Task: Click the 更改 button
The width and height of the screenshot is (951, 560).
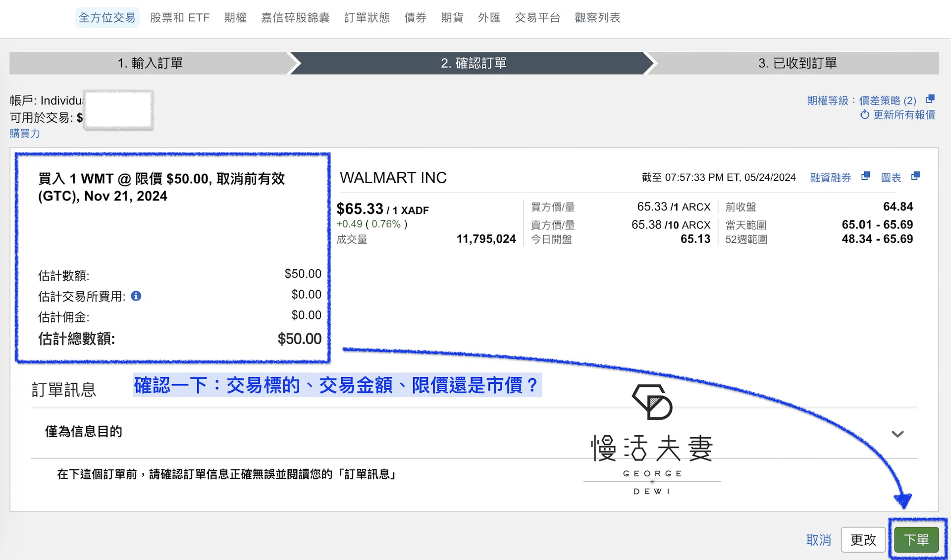Action: click(863, 539)
